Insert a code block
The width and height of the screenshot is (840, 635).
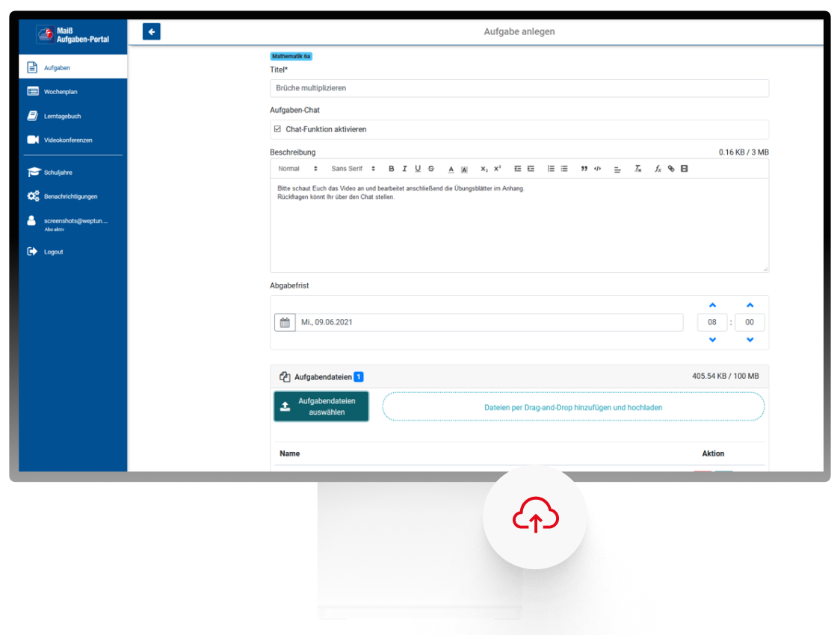[597, 169]
